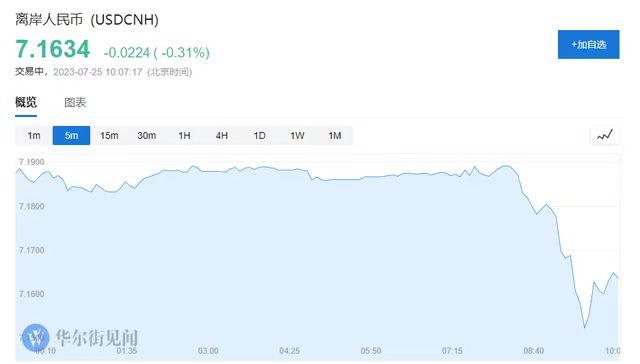Open the line chart type icon
640x364 pixels.
tap(605, 135)
